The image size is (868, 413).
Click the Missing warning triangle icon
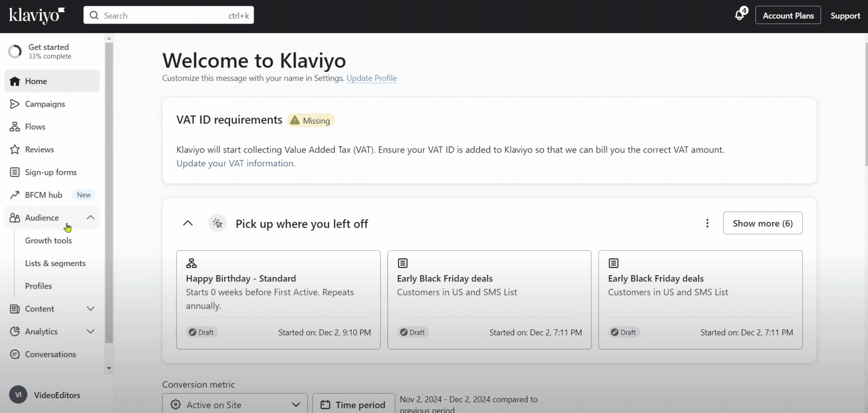(x=295, y=120)
